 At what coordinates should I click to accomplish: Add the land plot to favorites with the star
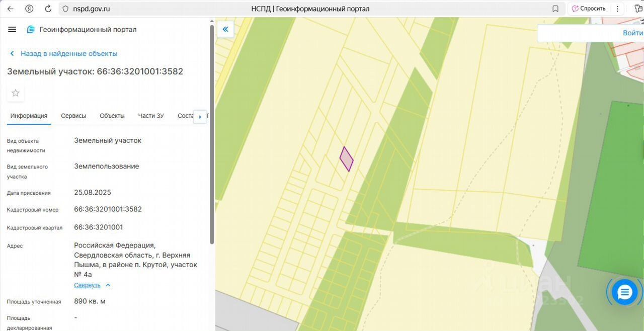pos(16,93)
